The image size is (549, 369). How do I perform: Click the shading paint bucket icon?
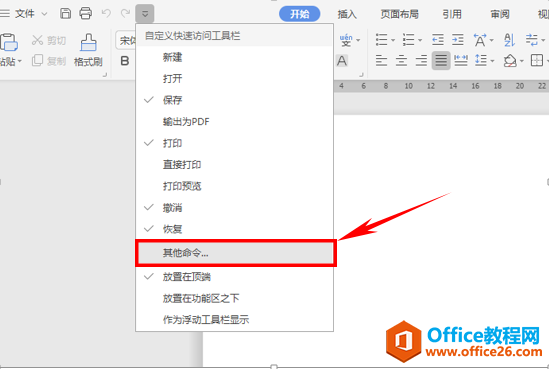[x=510, y=61]
